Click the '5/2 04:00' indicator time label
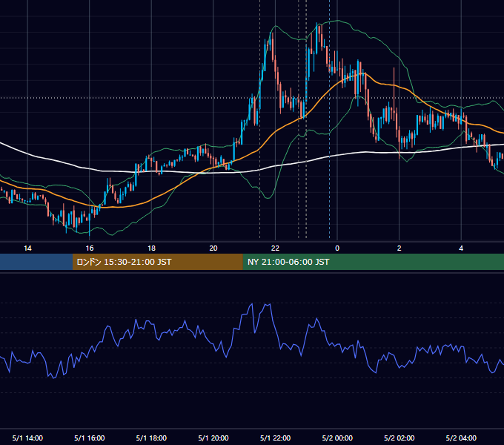Screen dimensions: 504x445 tap(461, 438)
